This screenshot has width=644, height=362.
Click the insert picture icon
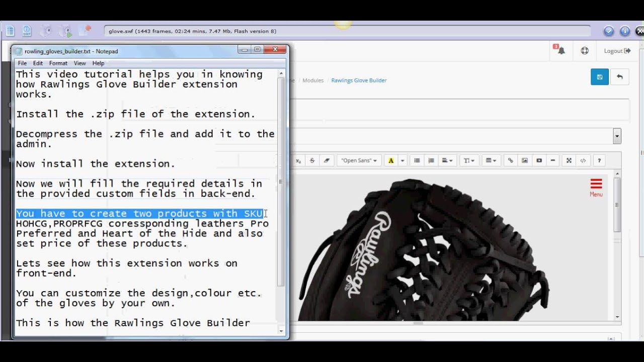click(x=525, y=160)
